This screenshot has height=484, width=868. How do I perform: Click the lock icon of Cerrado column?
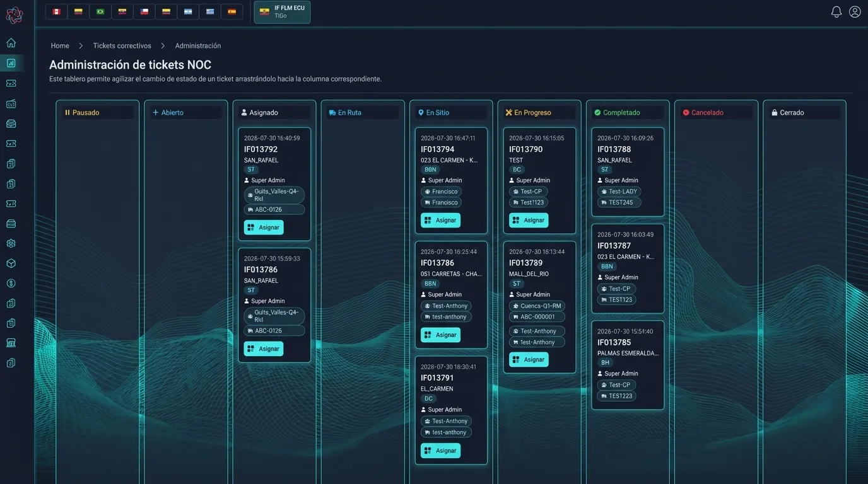tap(774, 113)
